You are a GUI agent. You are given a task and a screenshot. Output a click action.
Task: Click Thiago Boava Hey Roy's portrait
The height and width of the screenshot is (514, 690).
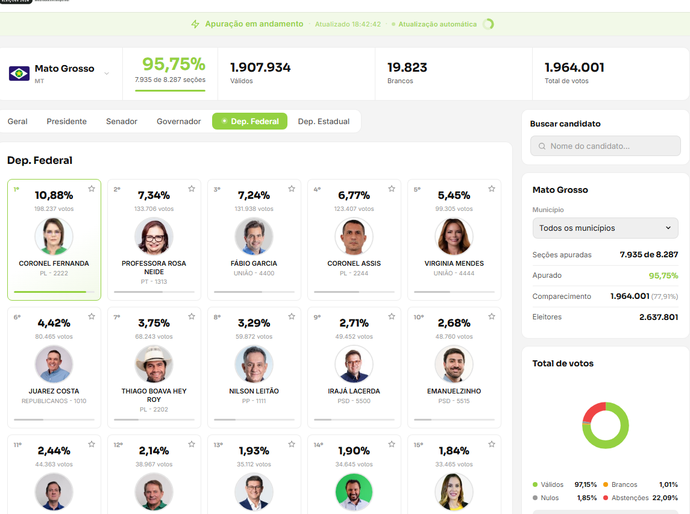click(154, 364)
